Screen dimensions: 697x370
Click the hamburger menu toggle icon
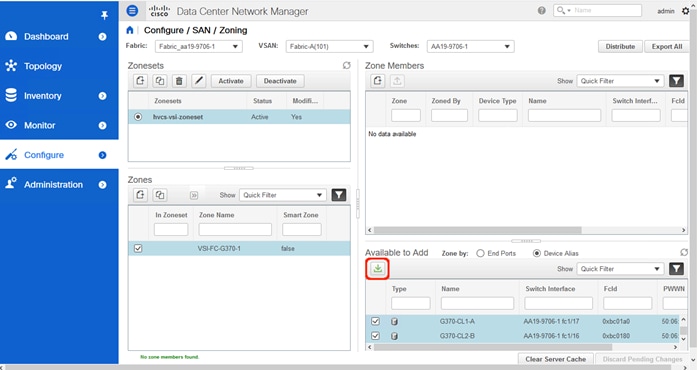(132, 10)
